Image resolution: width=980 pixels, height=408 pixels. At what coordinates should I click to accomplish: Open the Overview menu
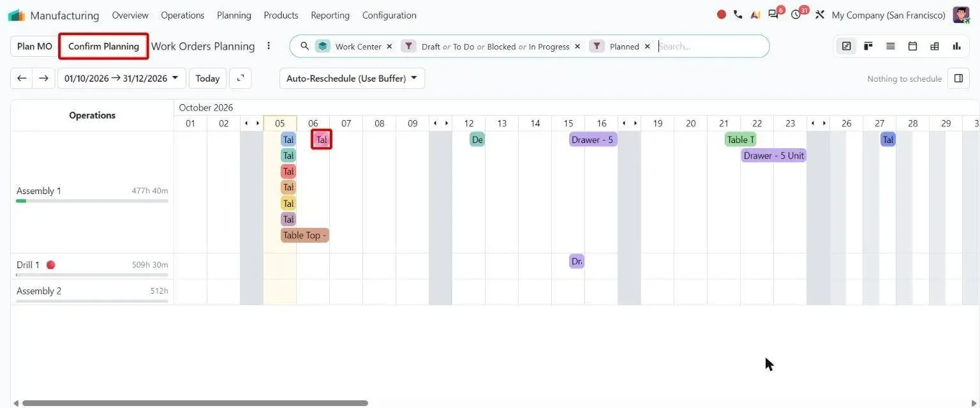[130, 15]
